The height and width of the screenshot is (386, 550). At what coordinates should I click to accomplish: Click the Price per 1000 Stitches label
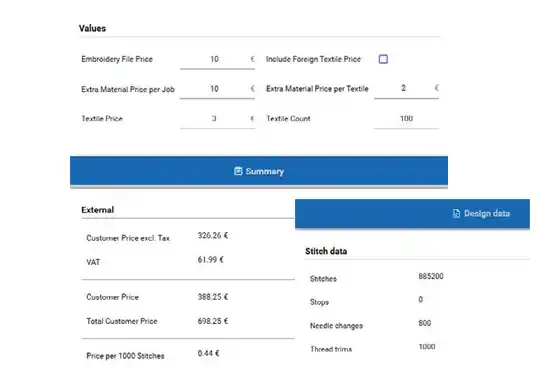pos(125,356)
